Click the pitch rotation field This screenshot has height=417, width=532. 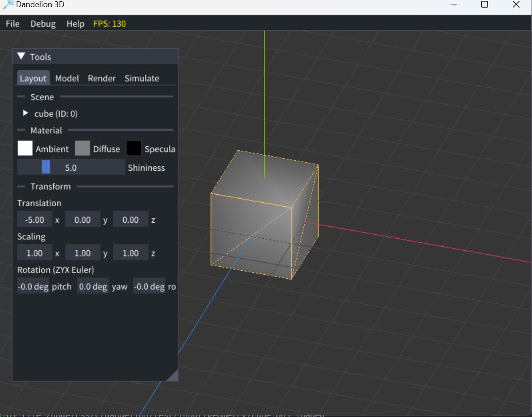33,286
